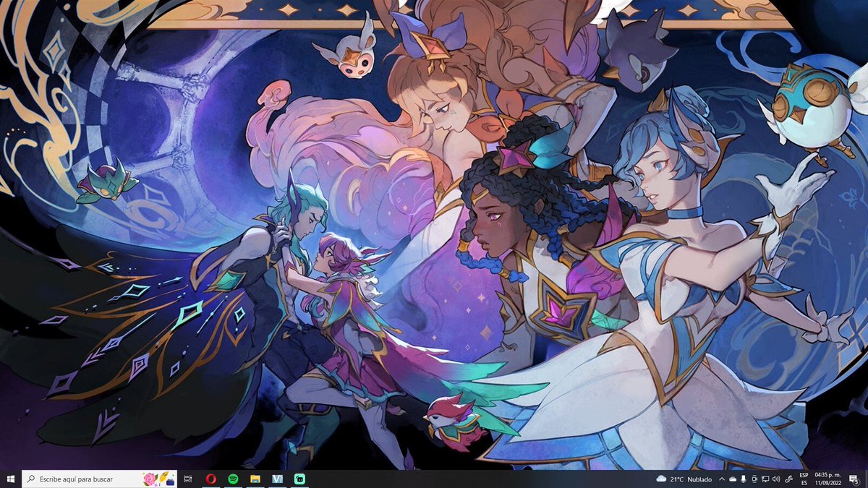Viewport: 868px width, 488px height.
Task: Open network settings tray icon
Action: 765,479
